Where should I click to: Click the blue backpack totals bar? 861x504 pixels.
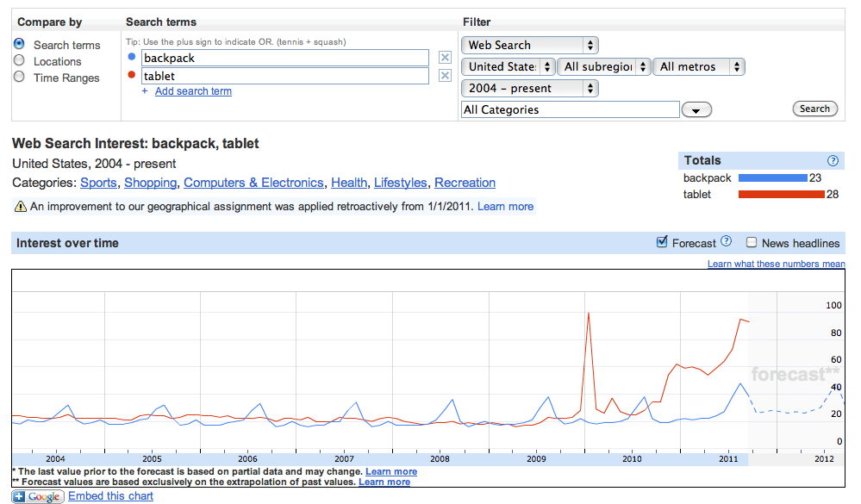[x=773, y=177]
